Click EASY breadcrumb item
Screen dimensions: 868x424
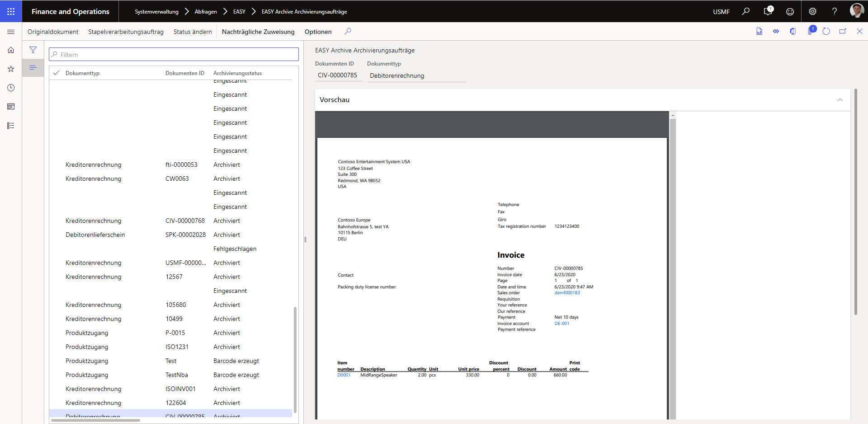pyautogui.click(x=239, y=12)
